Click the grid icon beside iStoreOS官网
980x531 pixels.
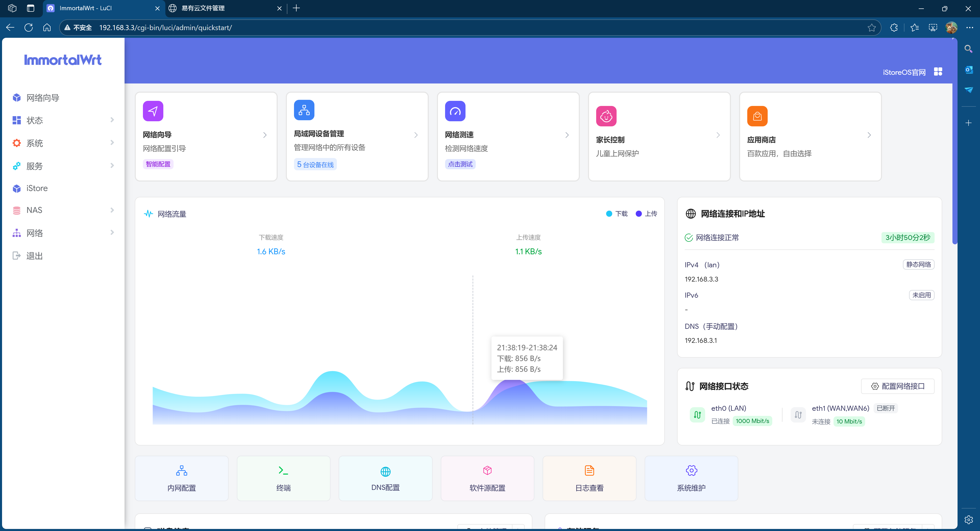pyautogui.click(x=938, y=72)
